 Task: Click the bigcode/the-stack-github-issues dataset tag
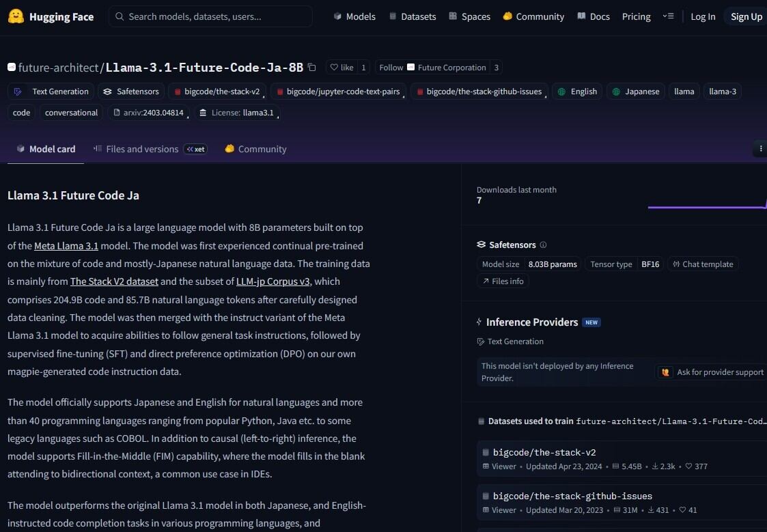[479, 92]
